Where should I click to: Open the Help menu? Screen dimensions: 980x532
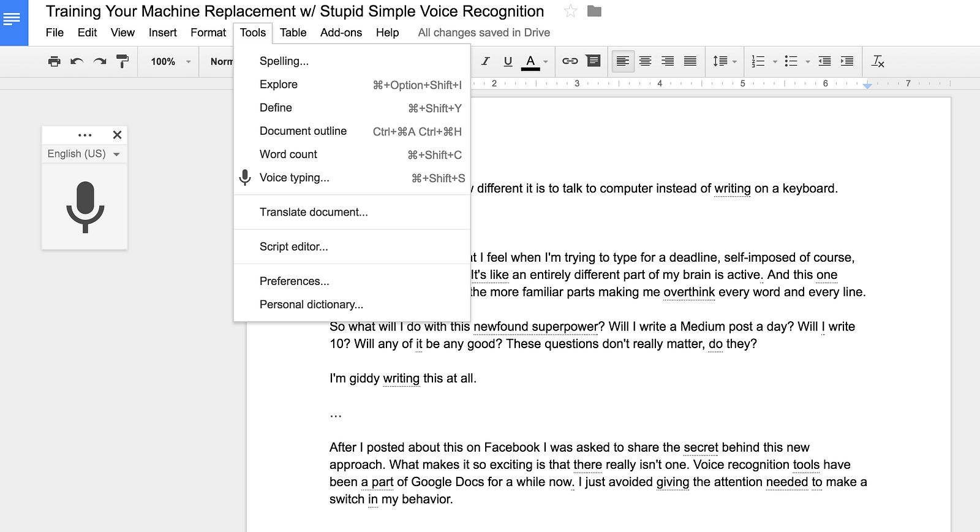coord(387,32)
